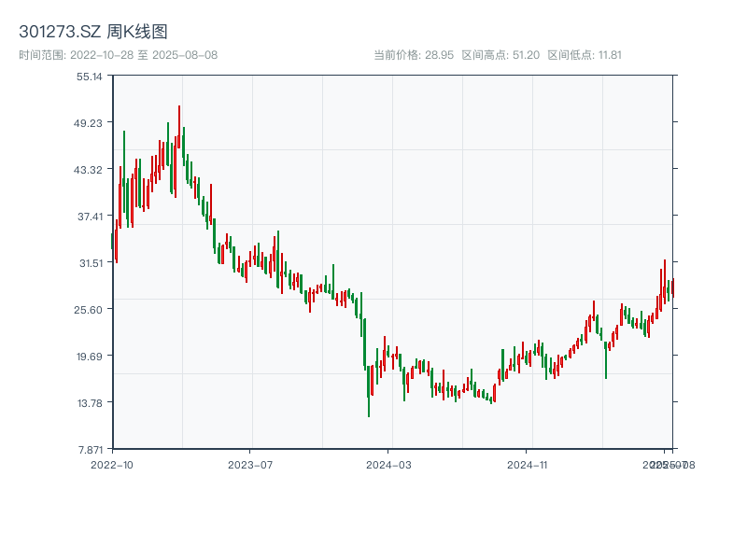Click the tallest red candlestick at the 51.20 peak

179,127
